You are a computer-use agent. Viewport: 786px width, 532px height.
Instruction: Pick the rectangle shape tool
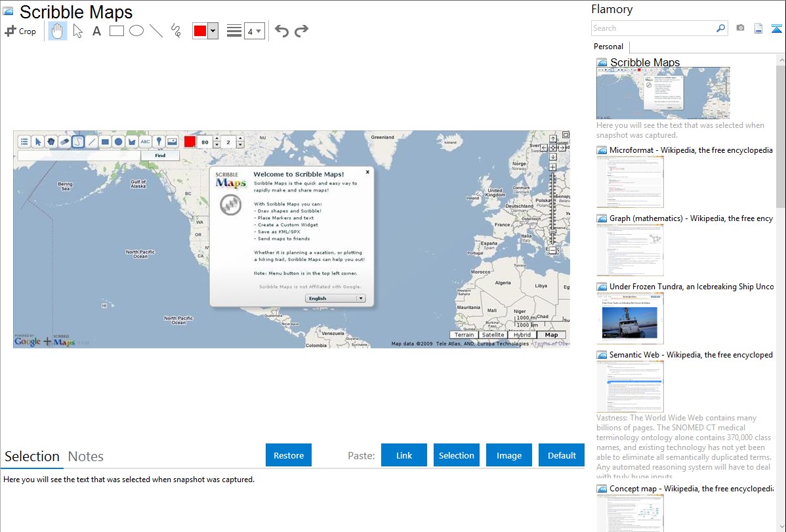pos(117,31)
